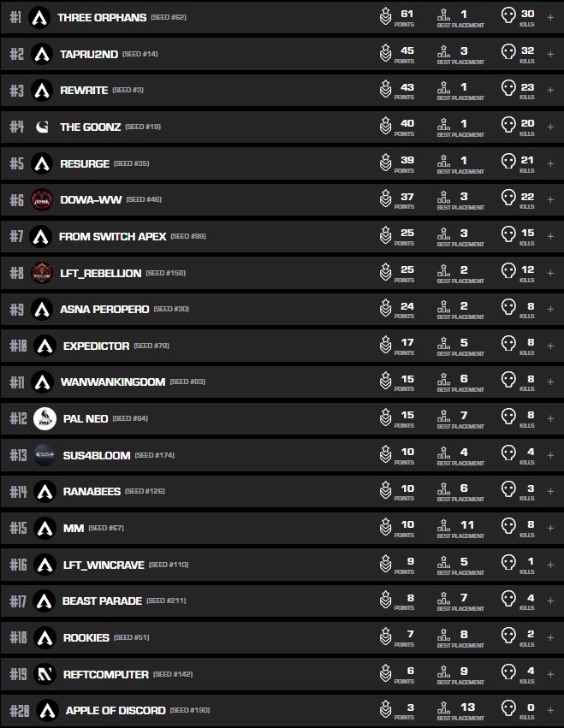Screen dimensions: 564x728
Task: Expand the Apple of Discord row
Action: (x=550, y=710)
